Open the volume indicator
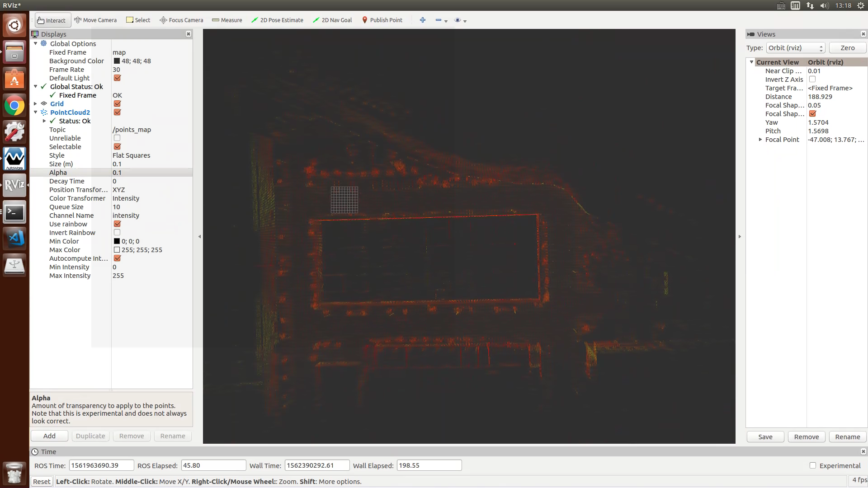This screenshot has height=488, width=868. (x=824, y=5)
